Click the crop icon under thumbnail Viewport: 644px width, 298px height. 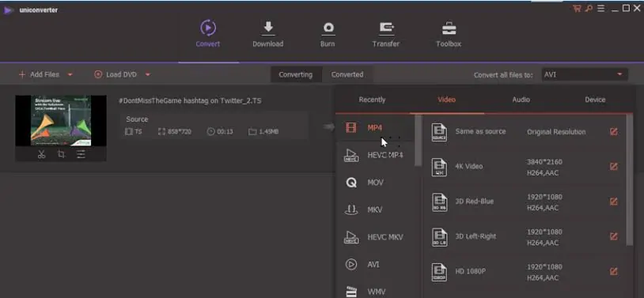[x=61, y=154]
